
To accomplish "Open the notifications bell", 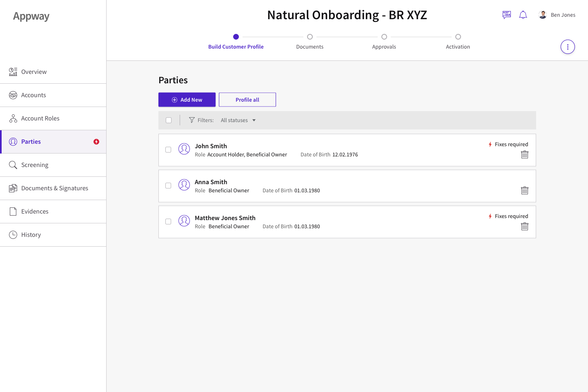I will 523,15.
